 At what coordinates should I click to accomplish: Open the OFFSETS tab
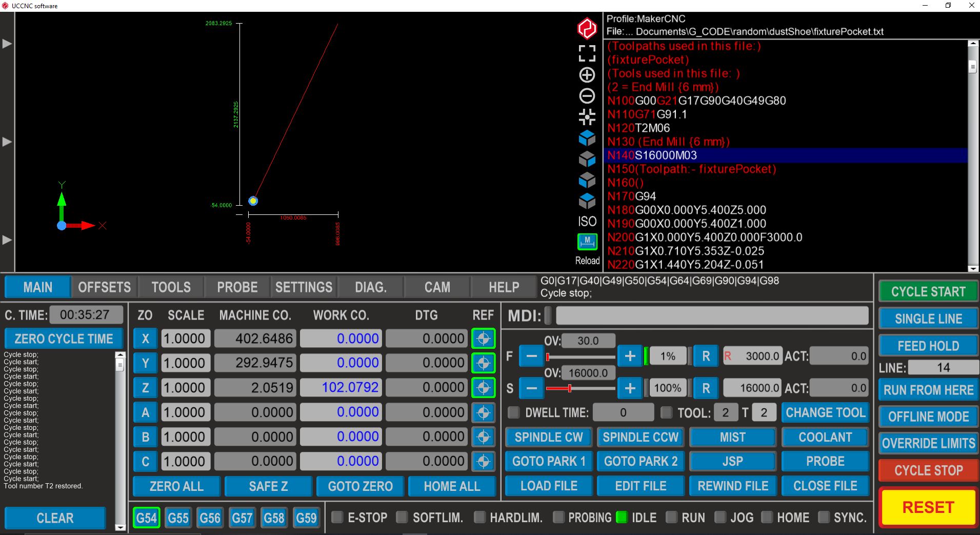pos(105,287)
